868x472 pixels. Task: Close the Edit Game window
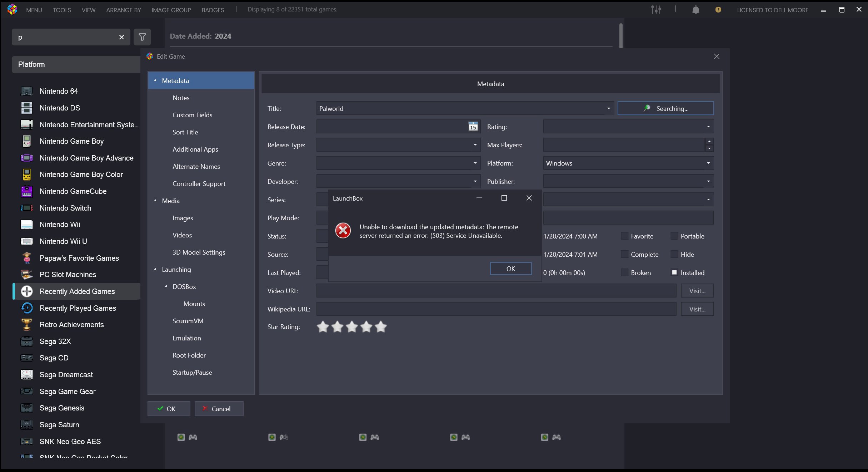(x=717, y=56)
